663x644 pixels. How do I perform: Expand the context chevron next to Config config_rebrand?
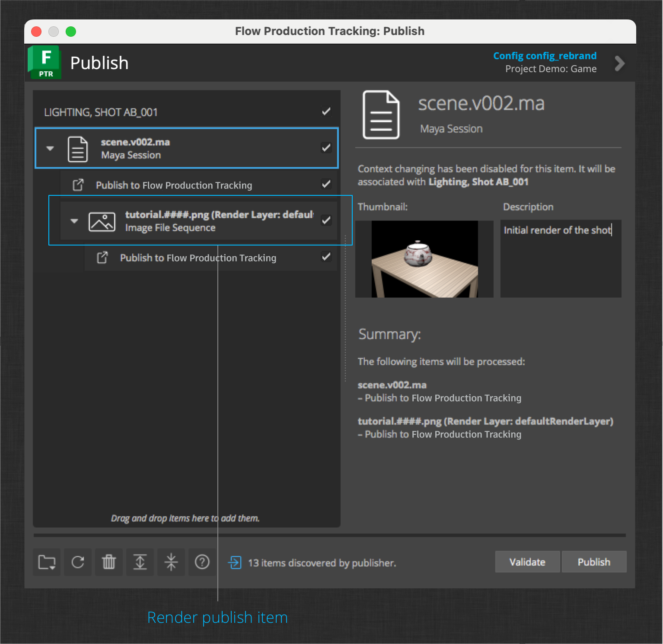[x=620, y=64]
